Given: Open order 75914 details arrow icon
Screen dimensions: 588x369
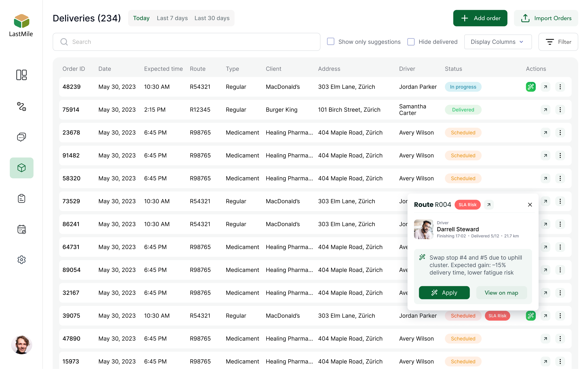Looking at the screenshot, I should [x=545, y=110].
